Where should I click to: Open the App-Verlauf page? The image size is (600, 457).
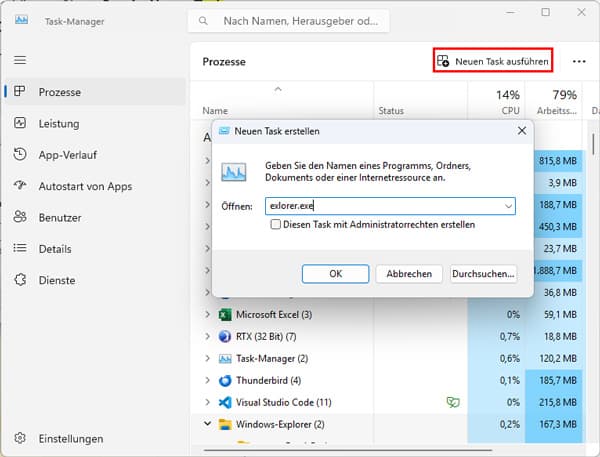click(x=95, y=155)
